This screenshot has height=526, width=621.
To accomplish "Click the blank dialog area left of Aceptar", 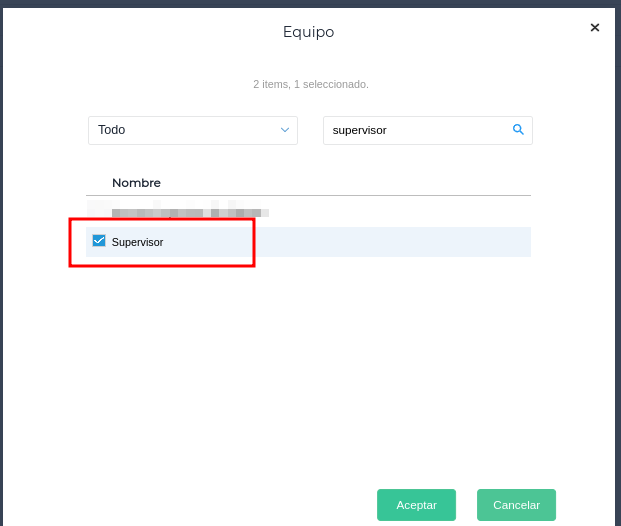I will (x=200, y=505).
